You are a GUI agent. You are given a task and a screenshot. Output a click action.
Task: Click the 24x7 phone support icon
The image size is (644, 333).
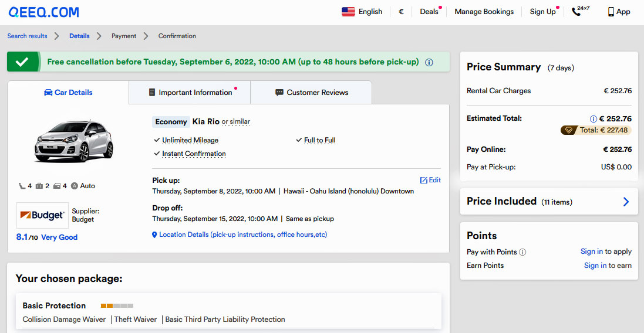click(581, 11)
